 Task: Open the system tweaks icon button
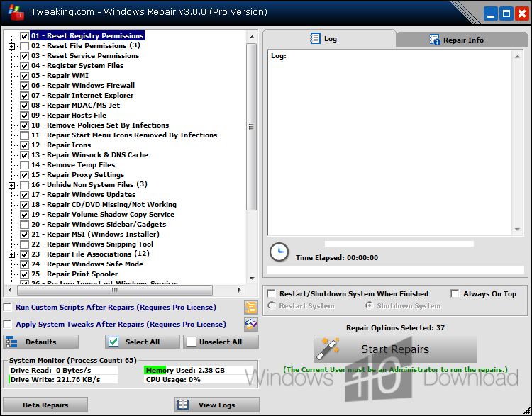click(x=251, y=325)
